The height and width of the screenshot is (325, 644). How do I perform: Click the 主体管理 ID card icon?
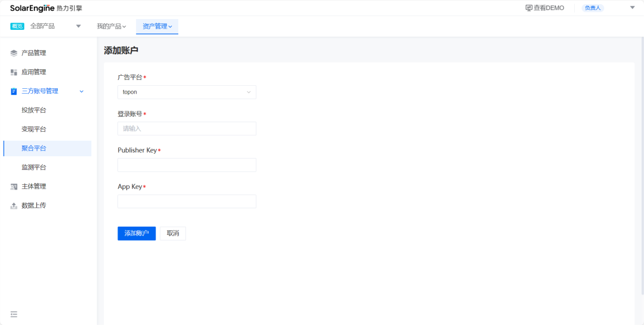coord(14,187)
